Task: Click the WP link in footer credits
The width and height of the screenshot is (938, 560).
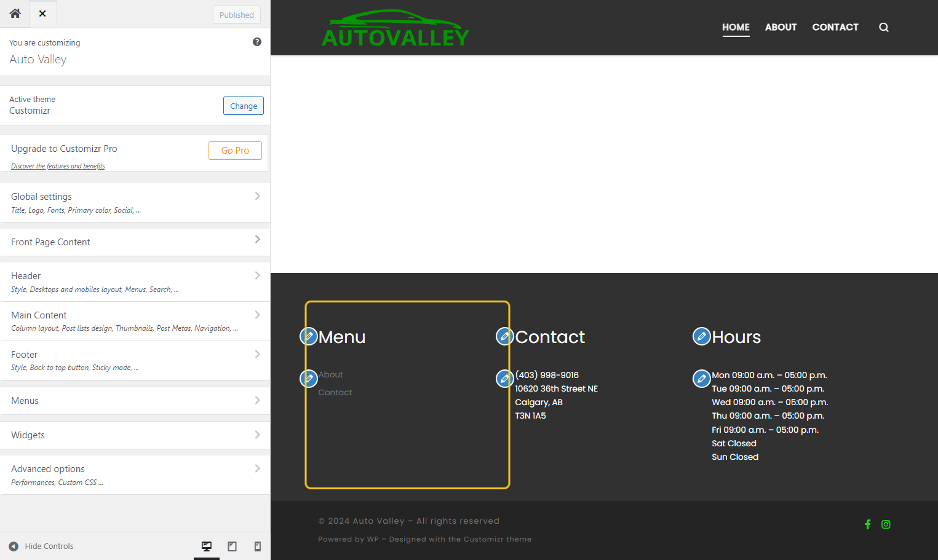Action: point(373,539)
